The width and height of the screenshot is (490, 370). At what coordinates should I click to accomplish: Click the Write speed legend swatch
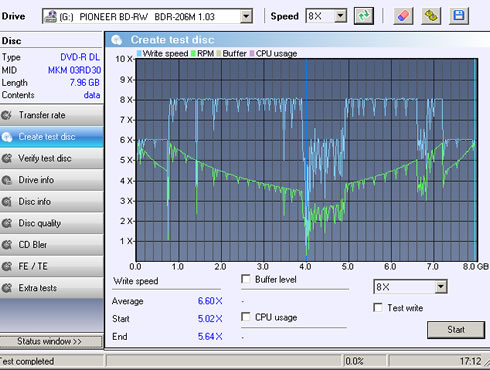(139, 53)
